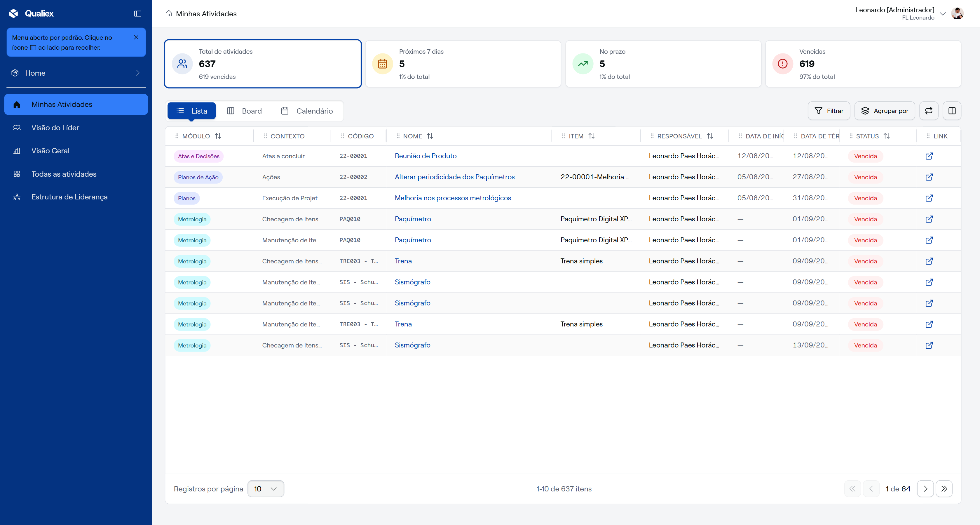Switch to the Lista view tab
The height and width of the screenshot is (525, 980).
click(192, 111)
